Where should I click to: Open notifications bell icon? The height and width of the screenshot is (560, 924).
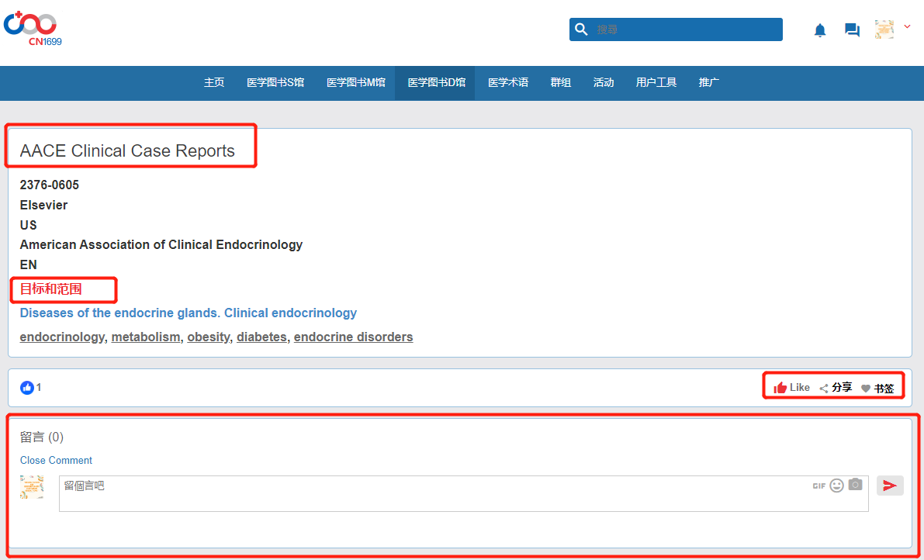coord(820,30)
